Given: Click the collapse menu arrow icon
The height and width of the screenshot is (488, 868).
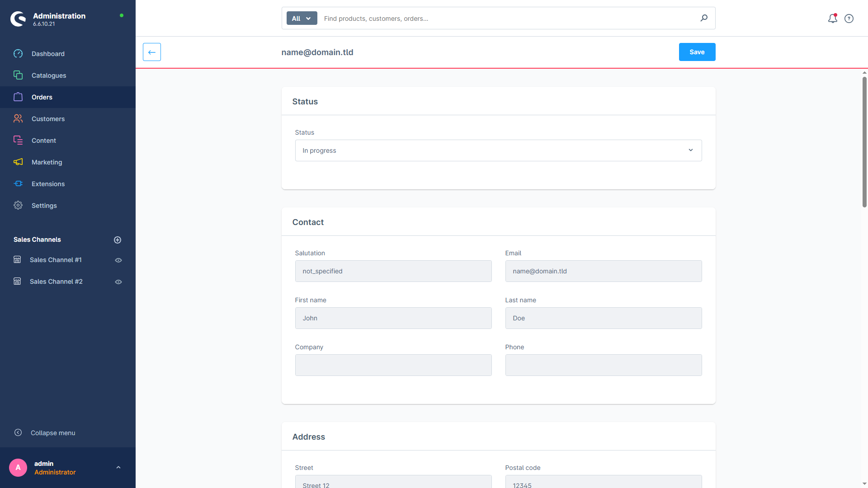Looking at the screenshot, I should (18, 433).
